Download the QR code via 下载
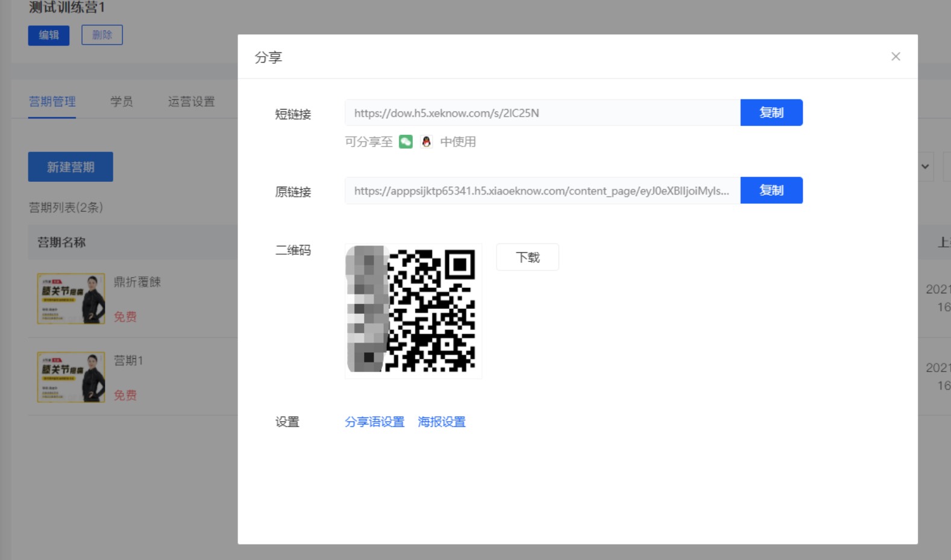 (527, 257)
